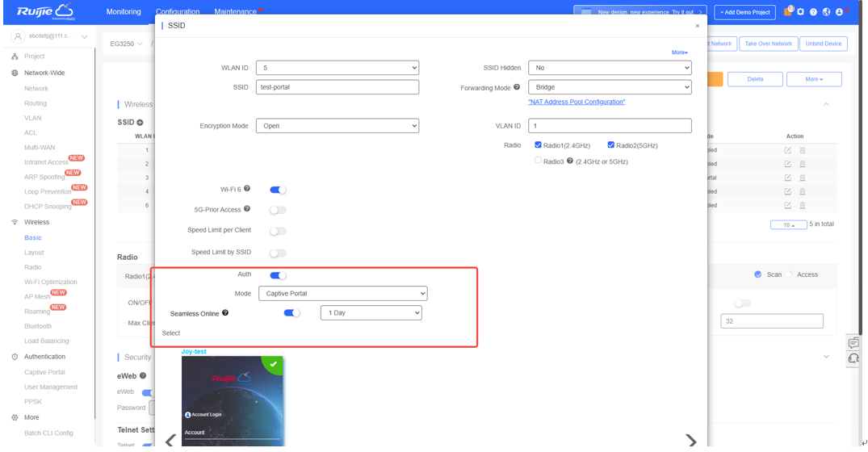868x452 pixels.
Task: Show next portal template with right arrow
Action: point(691,441)
